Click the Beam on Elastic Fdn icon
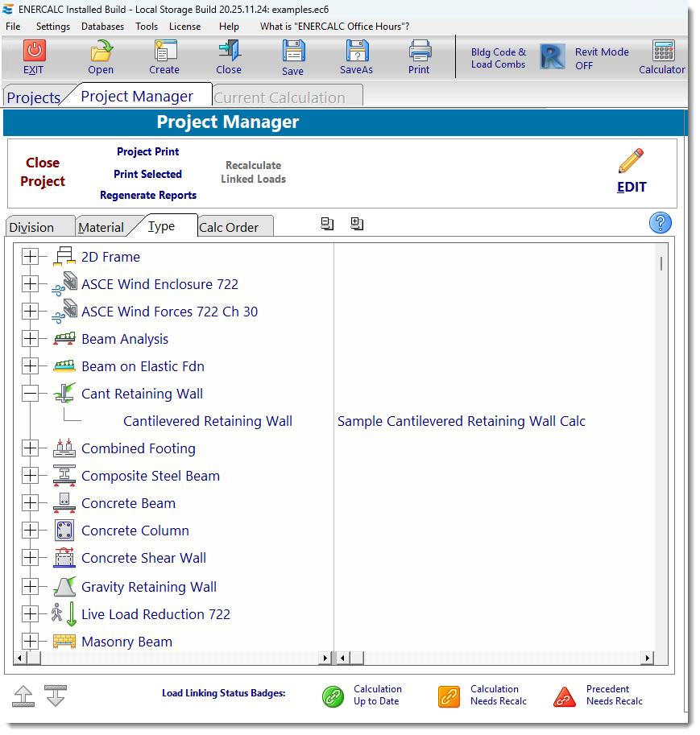The width and height of the screenshot is (700, 735). point(64,366)
